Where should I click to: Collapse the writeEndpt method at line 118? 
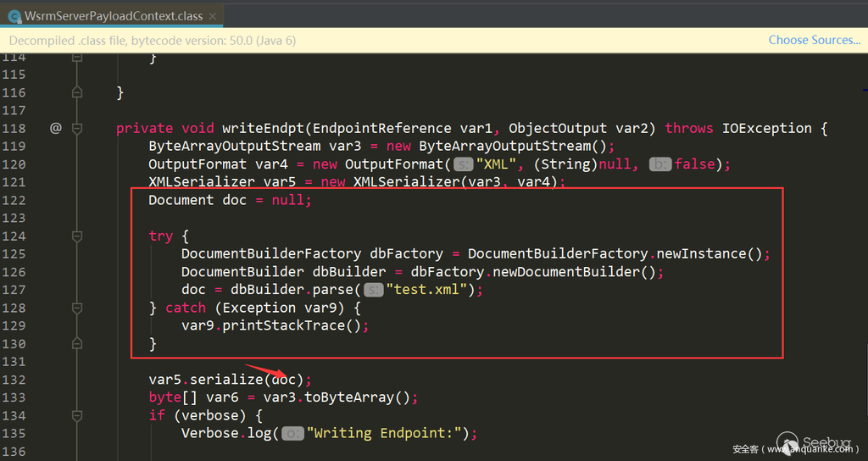[x=77, y=129]
